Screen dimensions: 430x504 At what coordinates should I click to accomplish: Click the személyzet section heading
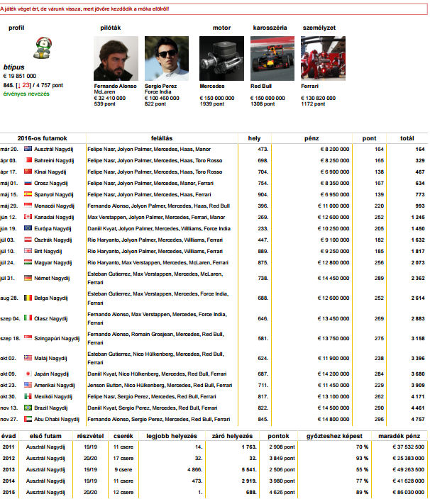(319, 28)
